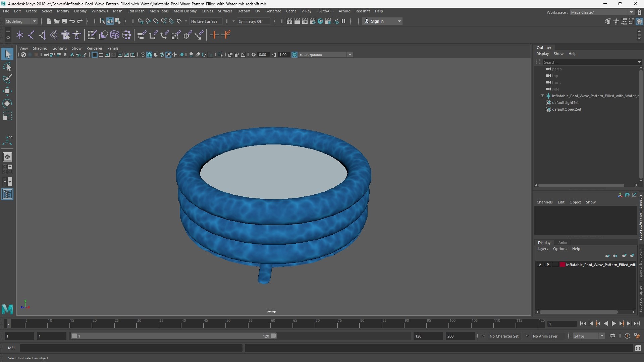Toggle layer visibility V for Inflatable_Pool layer
Screen dimensions: 644x362
(x=540, y=265)
